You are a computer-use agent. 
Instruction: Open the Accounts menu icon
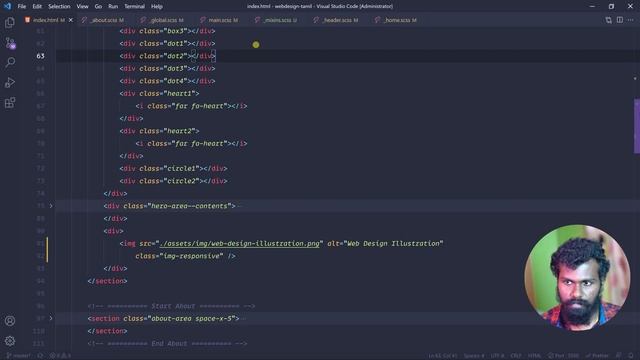point(10,321)
